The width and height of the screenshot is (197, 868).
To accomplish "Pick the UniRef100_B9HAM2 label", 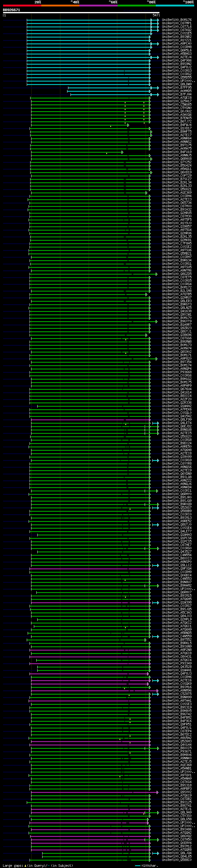I will pos(176,586).
